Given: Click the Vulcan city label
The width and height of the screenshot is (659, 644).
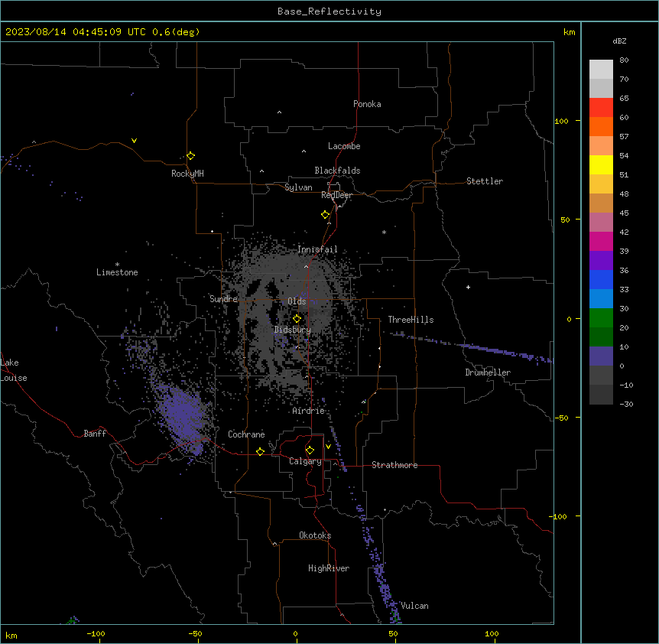Looking at the screenshot, I should 415,606.
